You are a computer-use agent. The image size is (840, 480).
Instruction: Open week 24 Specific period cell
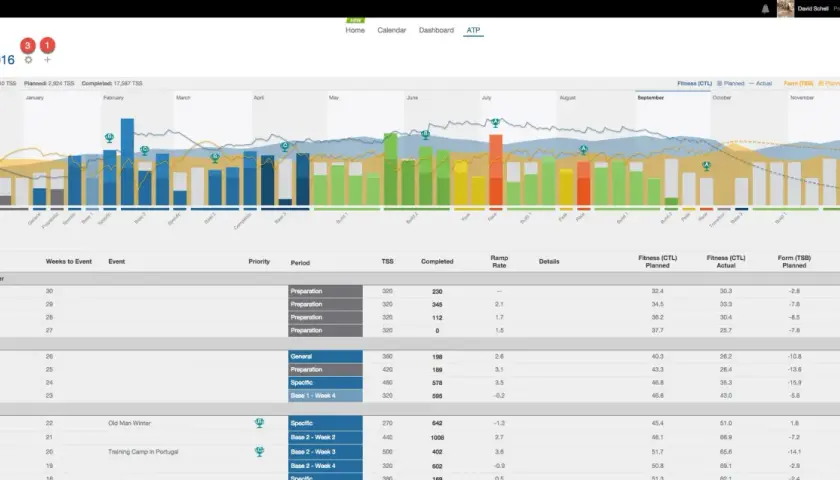coord(325,383)
